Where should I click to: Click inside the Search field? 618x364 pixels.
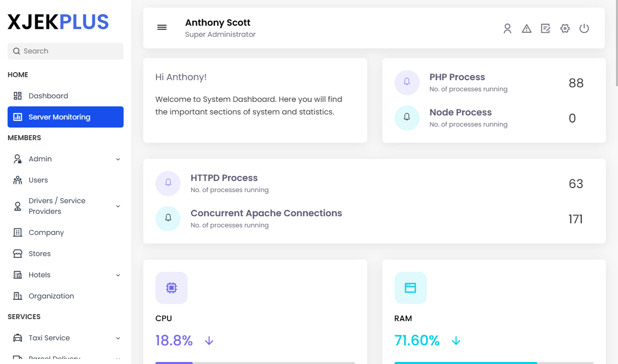[x=65, y=51]
